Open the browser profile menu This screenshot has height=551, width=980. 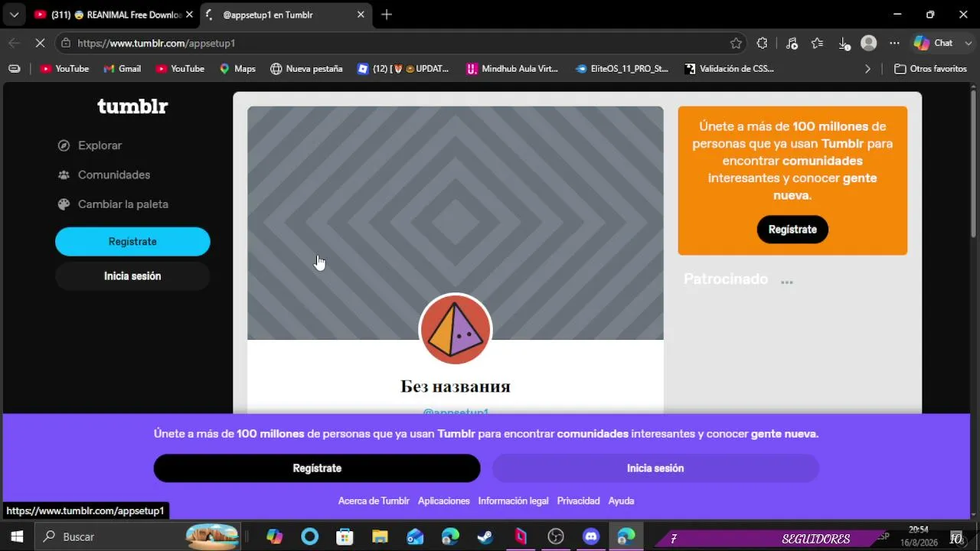tap(868, 43)
